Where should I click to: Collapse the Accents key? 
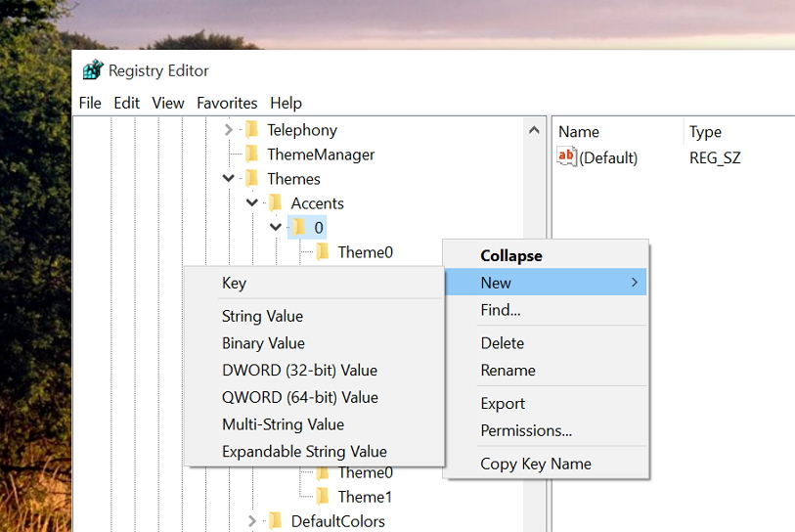click(x=252, y=202)
